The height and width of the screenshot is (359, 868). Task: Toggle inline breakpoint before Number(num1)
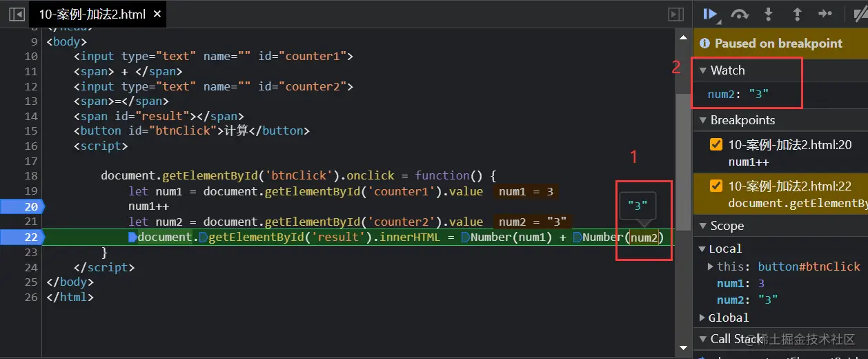pos(466,237)
